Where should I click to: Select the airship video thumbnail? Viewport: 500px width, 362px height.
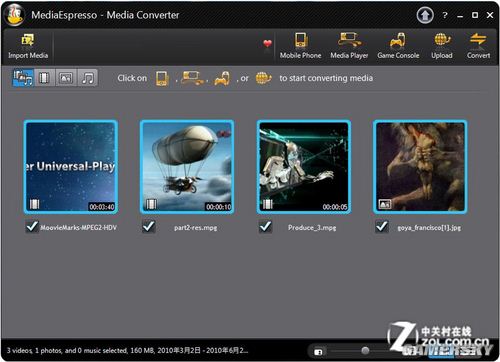click(187, 167)
